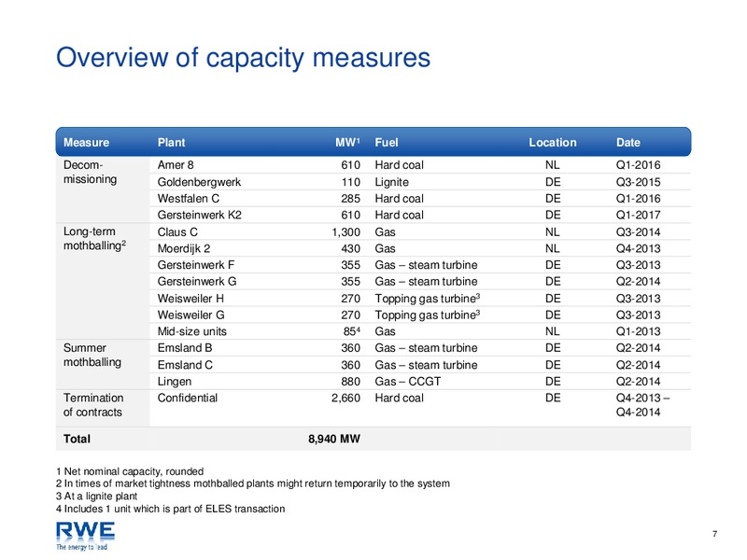Click the '8,940 MW' total value
This screenshot has height=560, width=747.
coord(334,439)
